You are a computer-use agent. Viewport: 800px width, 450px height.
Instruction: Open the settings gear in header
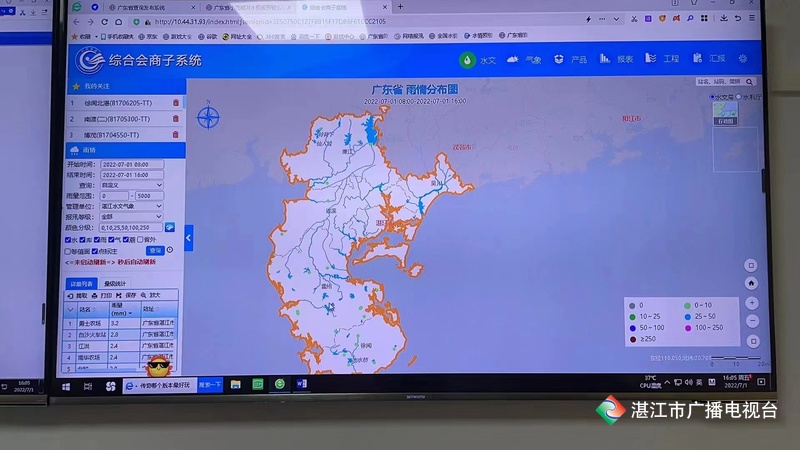tap(743, 59)
